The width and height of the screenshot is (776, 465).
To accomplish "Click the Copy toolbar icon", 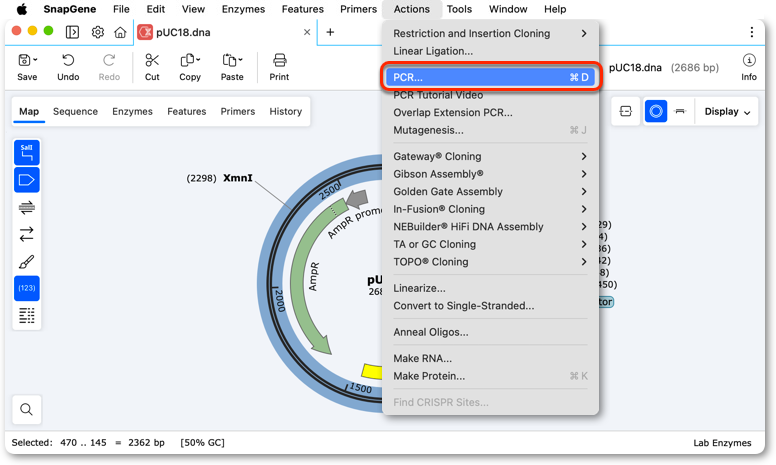I will 187,60.
